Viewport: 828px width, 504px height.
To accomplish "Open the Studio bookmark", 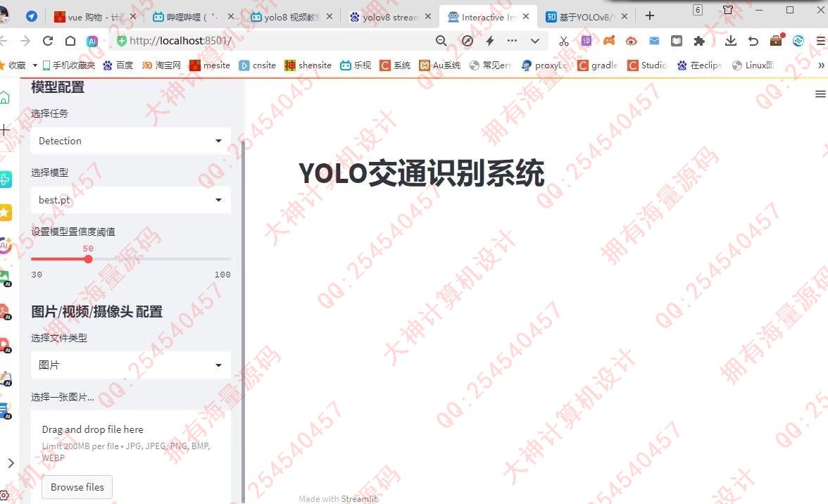I will (647, 65).
